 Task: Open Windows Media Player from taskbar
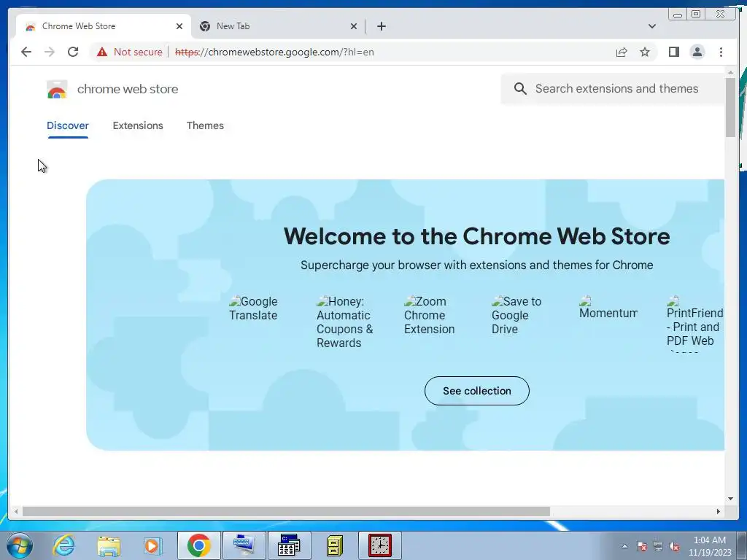pos(152,545)
